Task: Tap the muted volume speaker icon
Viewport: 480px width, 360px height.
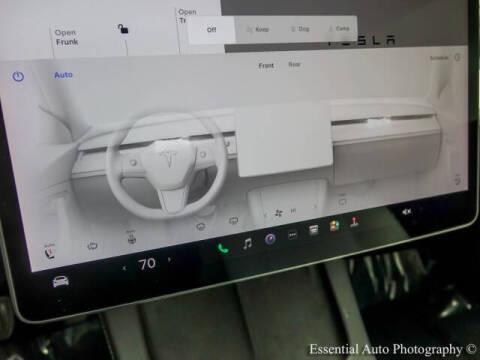Action: point(406,212)
